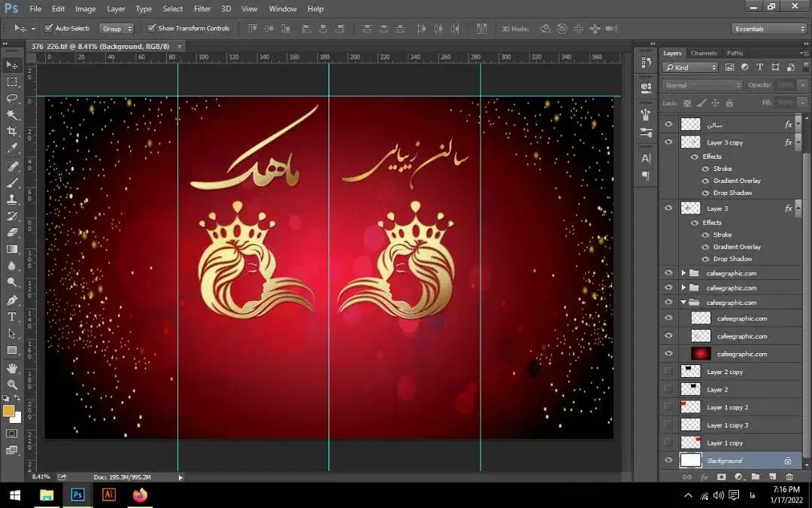This screenshot has height=508, width=812.
Task: Open Illustrator from the Windows taskbar
Action: point(108,494)
